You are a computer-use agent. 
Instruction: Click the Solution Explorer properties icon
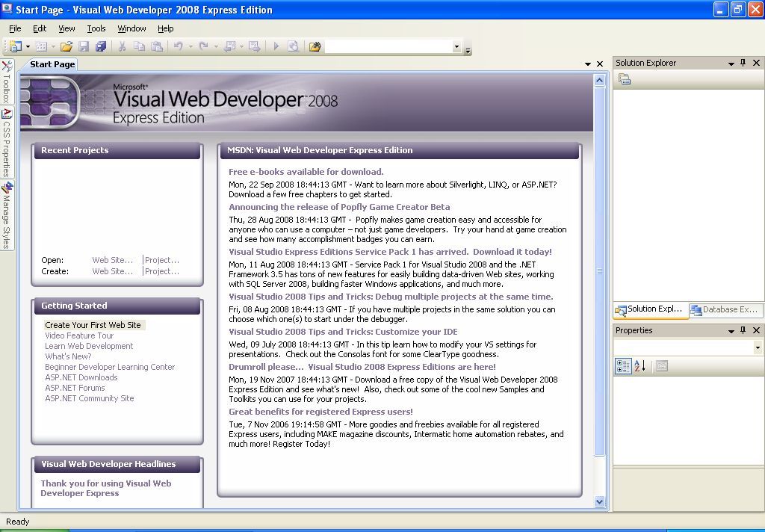[625, 79]
